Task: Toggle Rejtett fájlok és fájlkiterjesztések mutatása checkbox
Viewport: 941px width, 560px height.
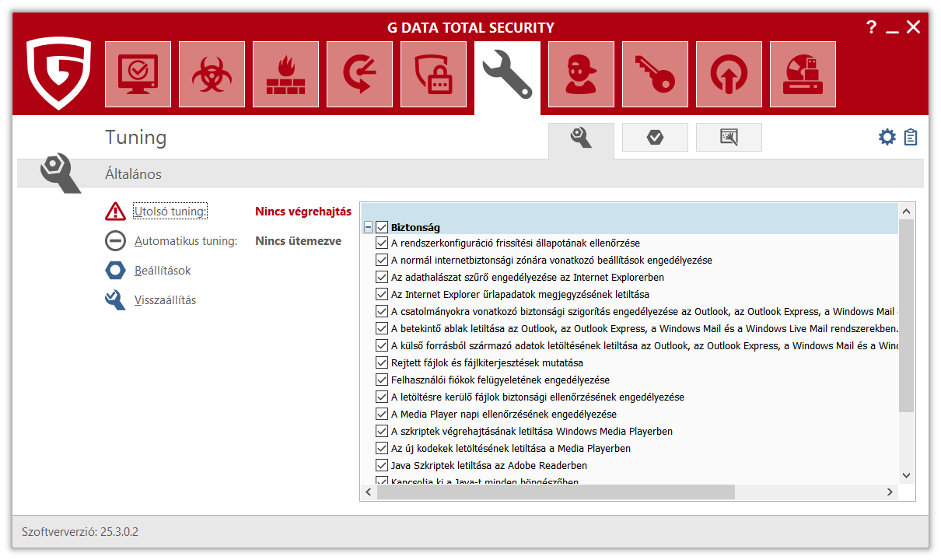Action: tap(382, 363)
